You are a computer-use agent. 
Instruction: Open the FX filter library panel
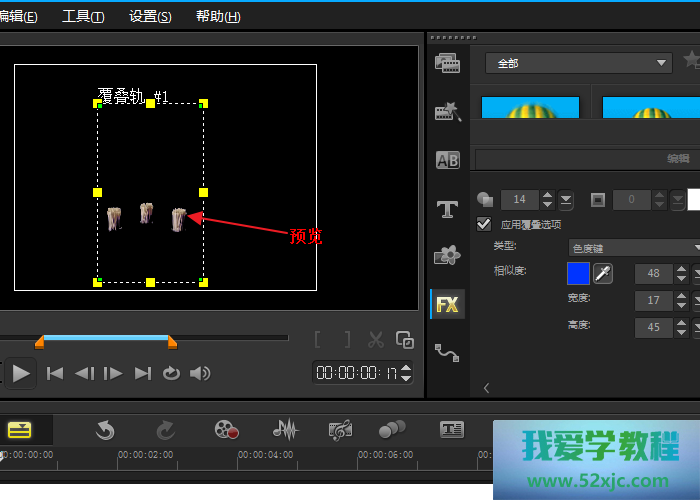[x=447, y=305]
